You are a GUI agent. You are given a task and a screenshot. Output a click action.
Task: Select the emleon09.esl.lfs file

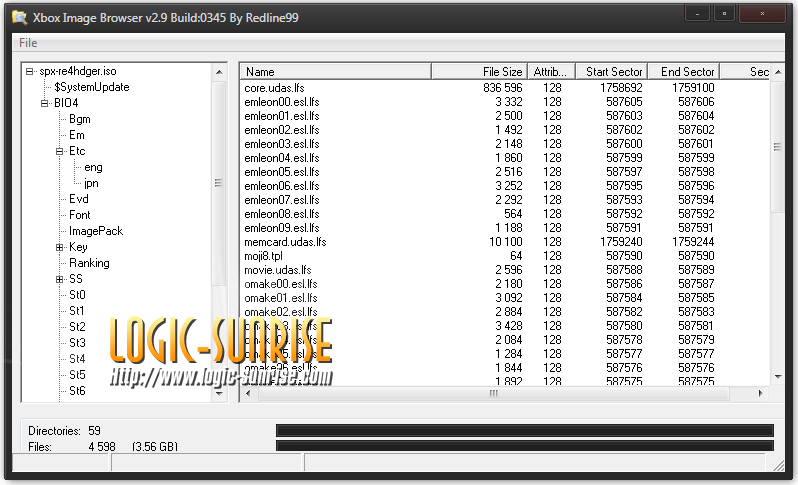(282, 228)
